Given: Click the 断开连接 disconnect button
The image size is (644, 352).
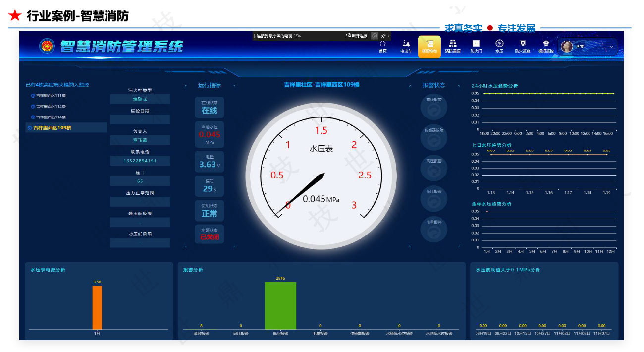Looking at the screenshot, I should [x=357, y=36].
